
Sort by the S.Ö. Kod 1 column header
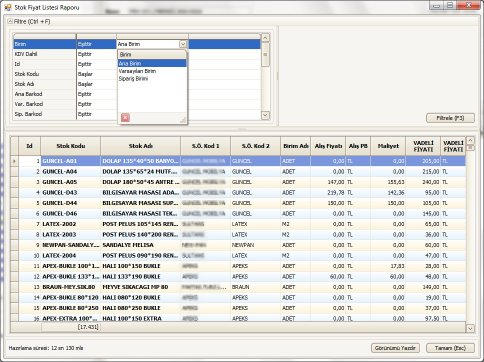pyautogui.click(x=205, y=146)
